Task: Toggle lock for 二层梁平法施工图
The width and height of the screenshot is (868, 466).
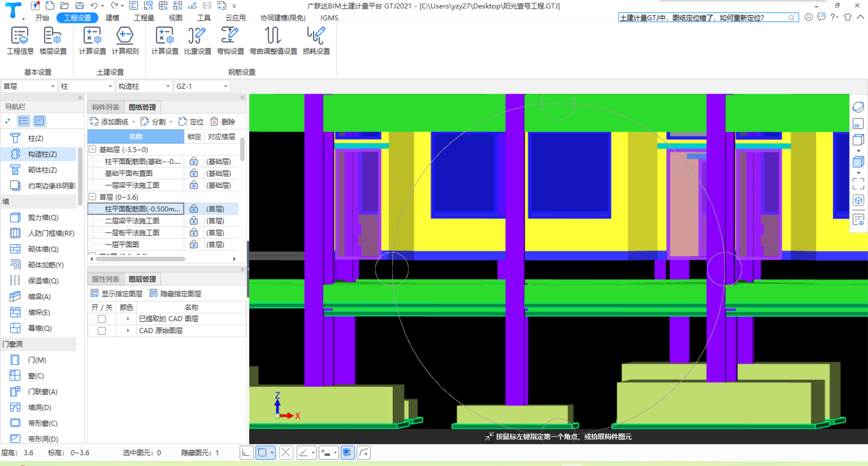Action: pos(193,221)
